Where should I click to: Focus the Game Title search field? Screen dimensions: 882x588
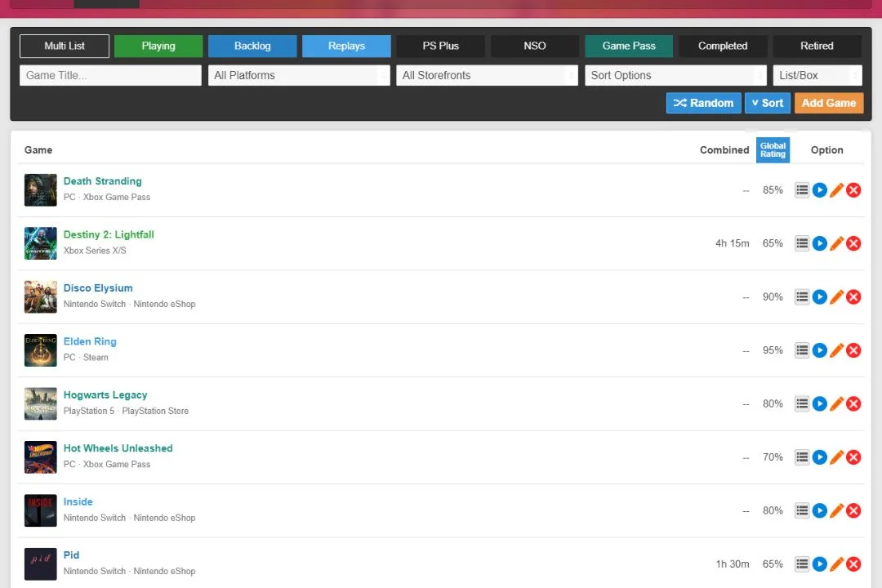pyautogui.click(x=110, y=75)
